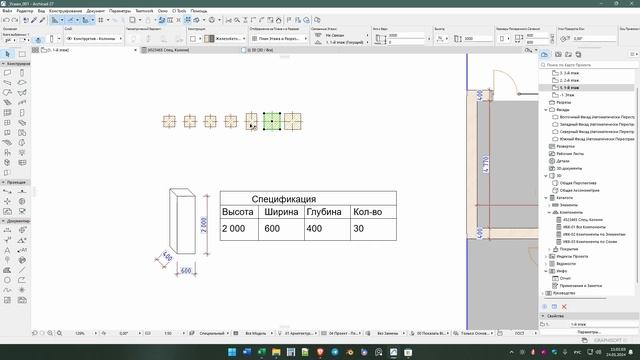The height and width of the screenshot is (360, 640).
Task: Select the green highlighted column
Action: tap(272, 121)
